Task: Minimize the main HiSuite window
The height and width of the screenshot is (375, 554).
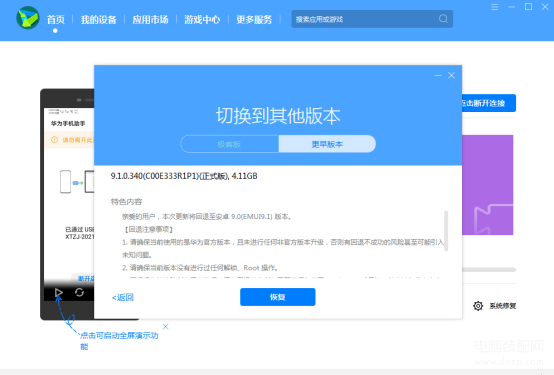Action: [x=511, y=7]
